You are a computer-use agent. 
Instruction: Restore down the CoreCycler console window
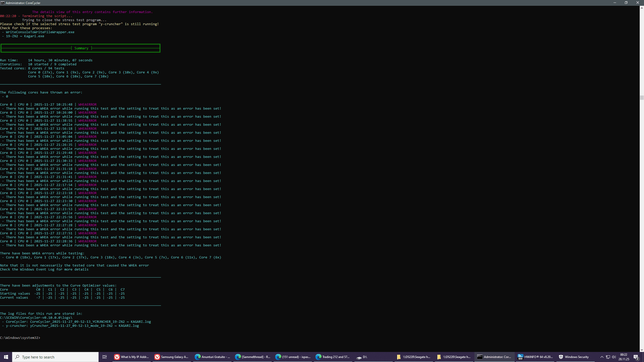click(626, 3)
